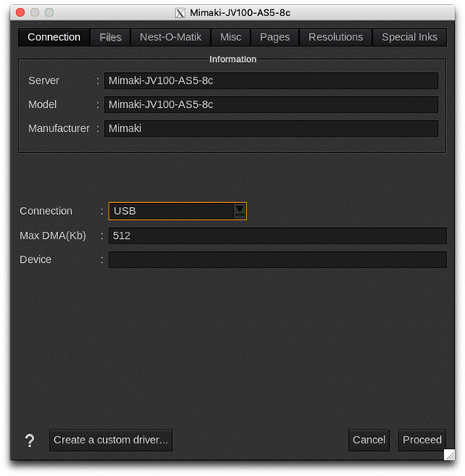Open the Connection dropdown arrow
This screenshot has width=465, height=476.
[x=239, y=211]
